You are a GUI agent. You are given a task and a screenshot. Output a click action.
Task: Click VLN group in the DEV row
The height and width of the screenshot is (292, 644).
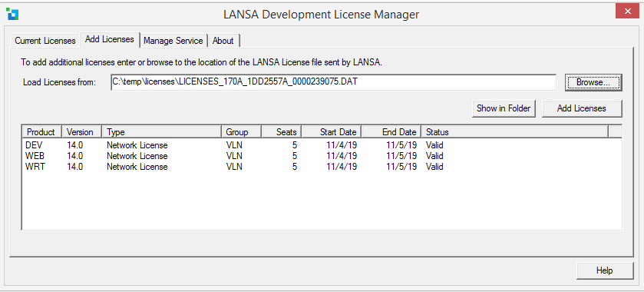(x=234, y=145)
